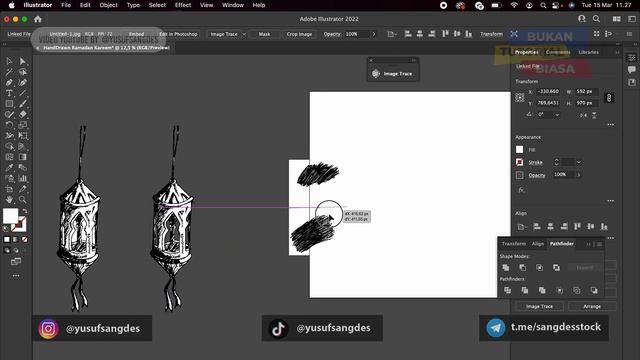Click Minus Back pathfinder icon

594,290
